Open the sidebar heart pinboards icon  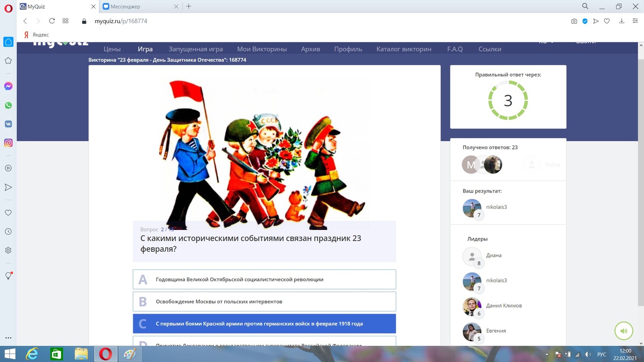pyautogui.click(x=8, y=212)
